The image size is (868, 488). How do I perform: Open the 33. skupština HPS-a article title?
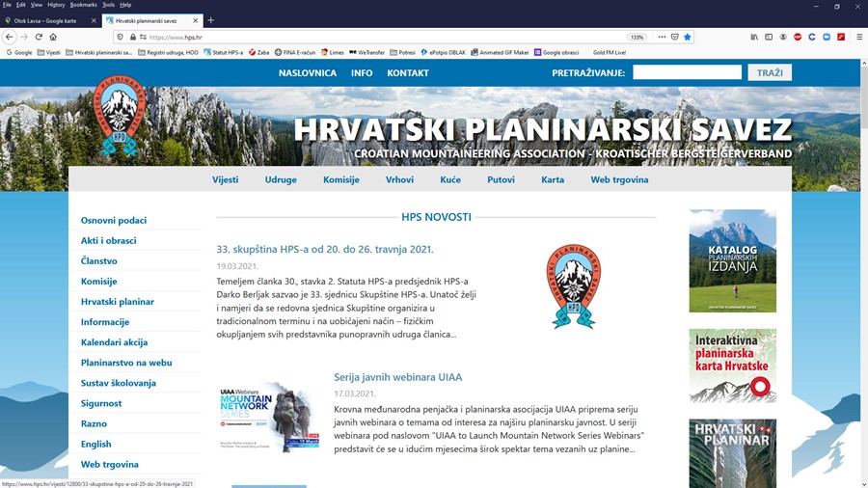coord(325,250)
